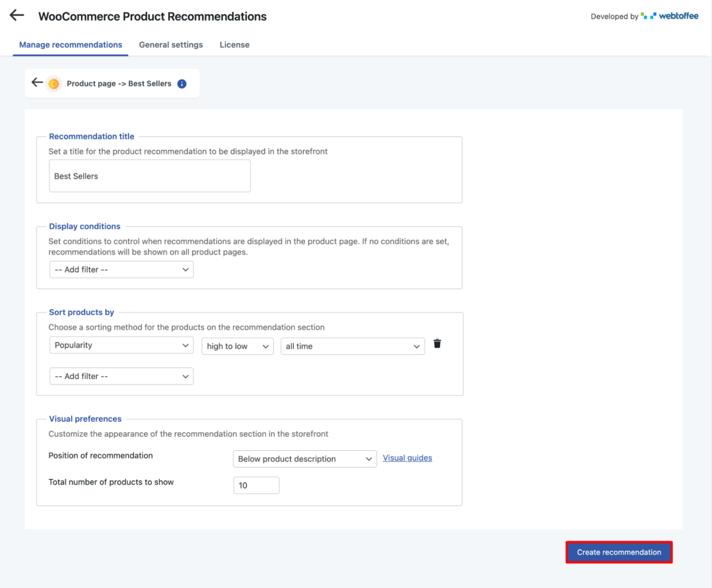Click the Create recommendation button
This screenshot has width=712, height=588.
click(619, 552)
